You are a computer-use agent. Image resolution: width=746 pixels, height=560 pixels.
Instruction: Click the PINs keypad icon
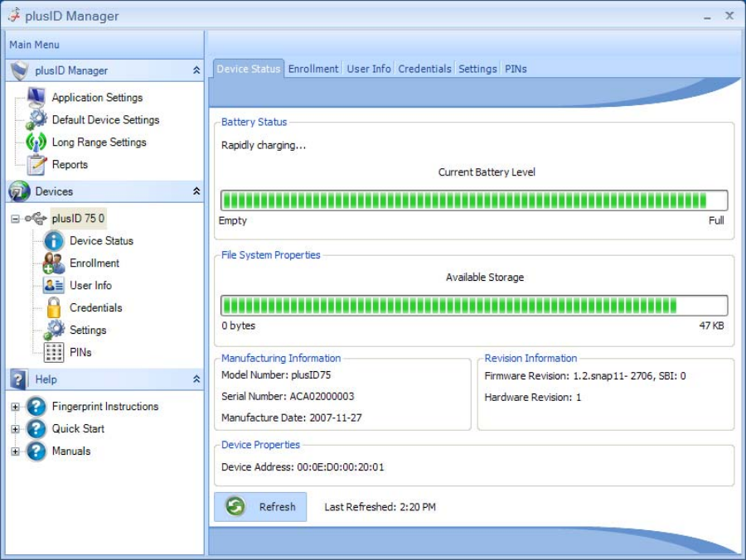tap(54, 352)
